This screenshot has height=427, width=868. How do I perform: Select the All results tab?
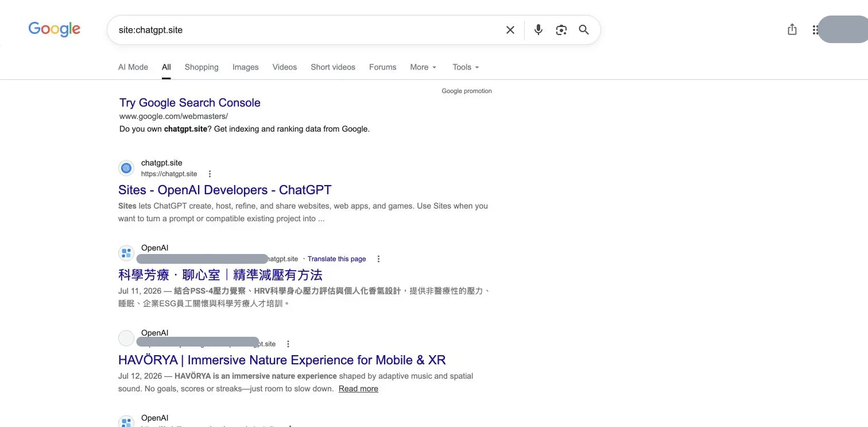(x=166, y=67)
